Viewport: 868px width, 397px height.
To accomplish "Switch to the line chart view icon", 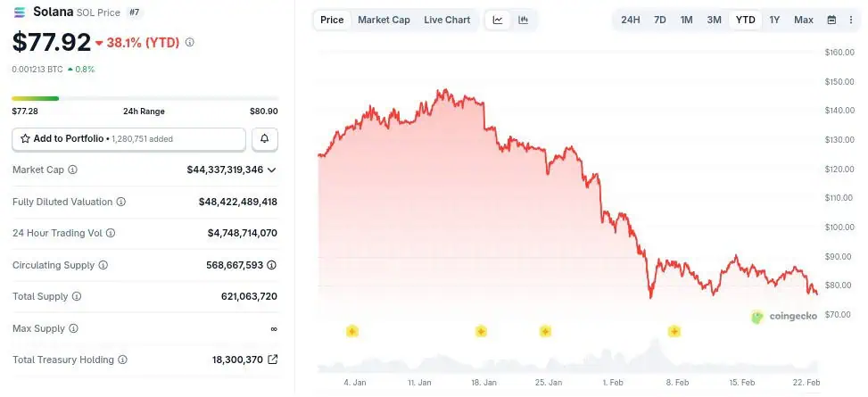I will tap(498, 20).
